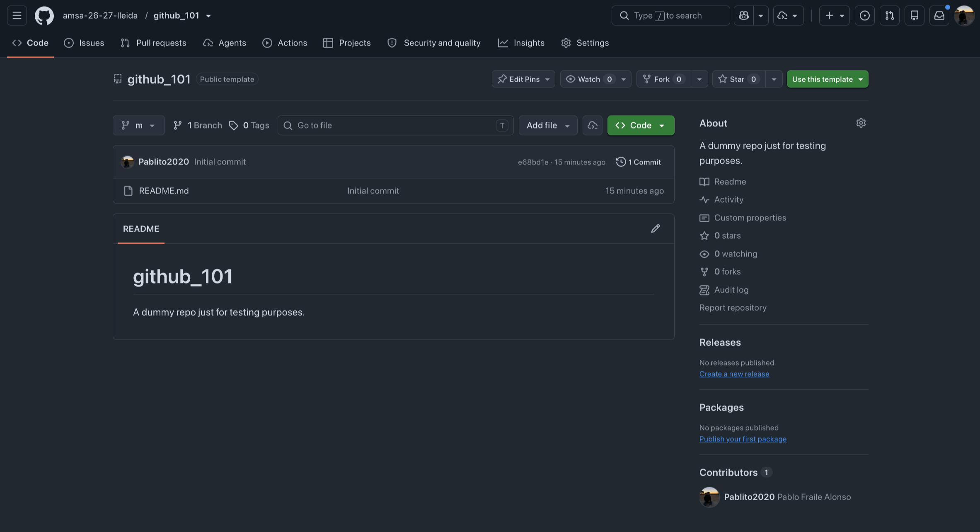Expand the Copilot dropdown arrow in header
Screen dimensions: 980x532
[761, 16]
